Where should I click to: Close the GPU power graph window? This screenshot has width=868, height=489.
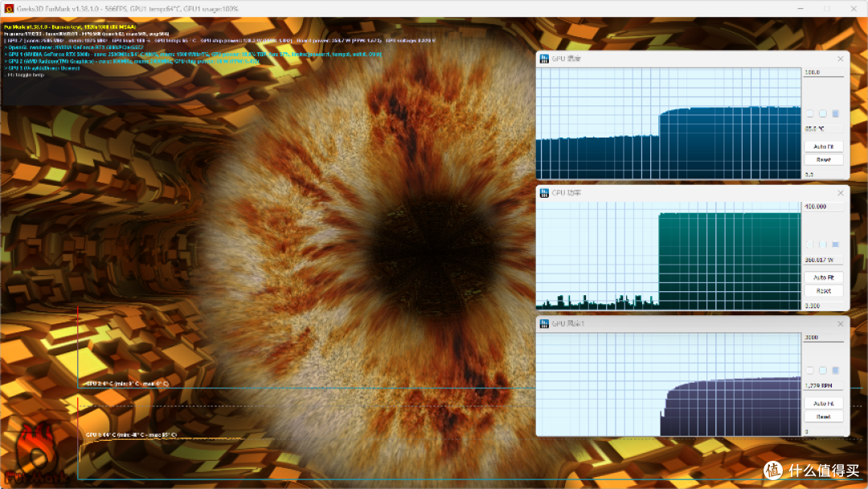tap(841, 193)
